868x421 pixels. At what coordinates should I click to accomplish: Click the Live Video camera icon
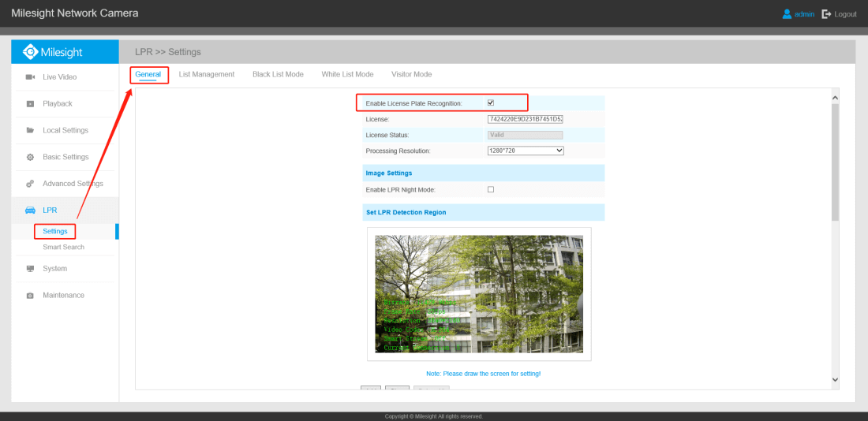coord(30,77)
